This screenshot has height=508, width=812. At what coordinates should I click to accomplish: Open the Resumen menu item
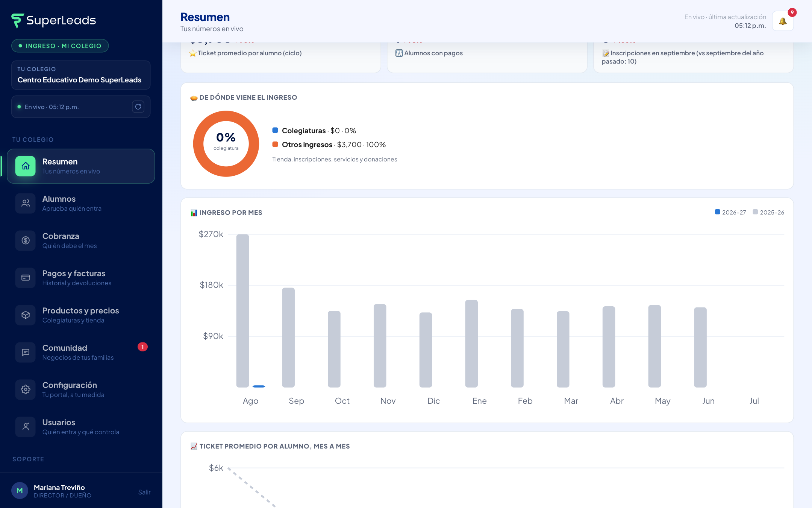coord(81,166)
